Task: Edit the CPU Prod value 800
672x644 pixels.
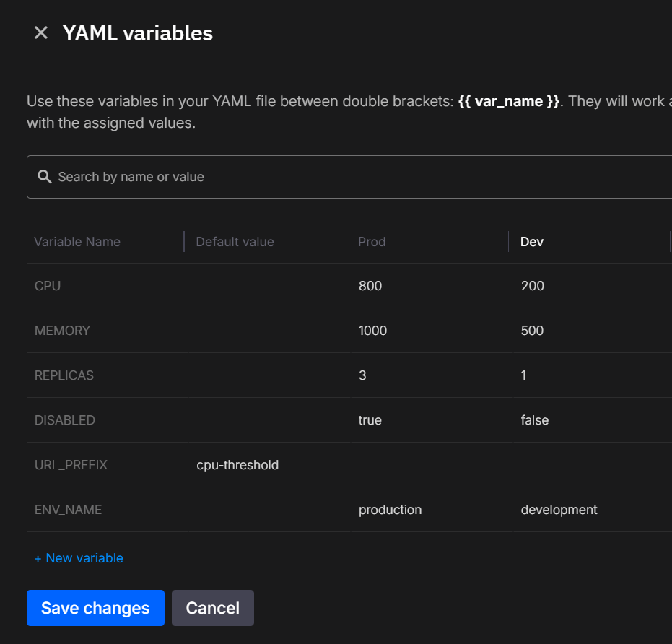Action: [370, 286]
